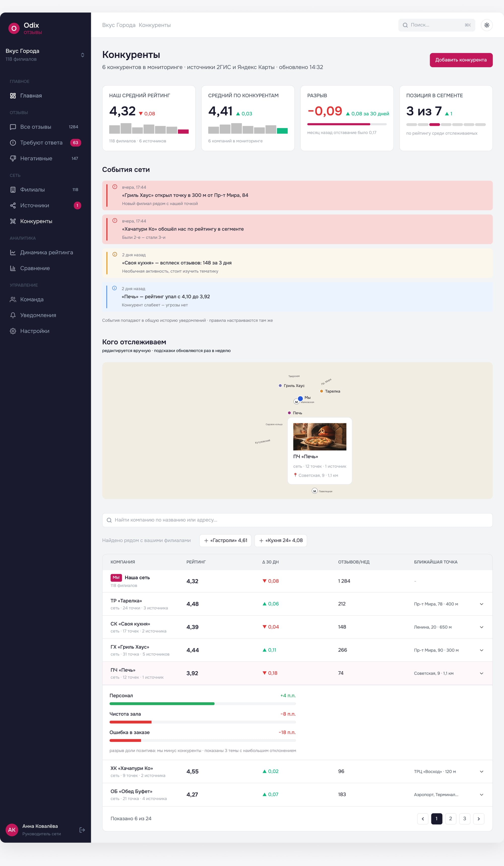Select the Гриль Хаус marker on the map
The width and height of the screenshot is (504, 866).
[x=280, y=386]
